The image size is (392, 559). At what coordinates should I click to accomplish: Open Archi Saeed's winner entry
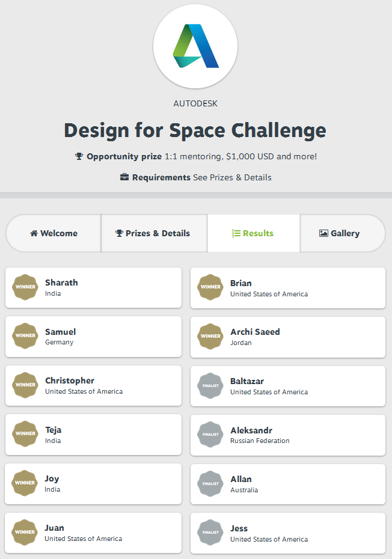(288, 337)
